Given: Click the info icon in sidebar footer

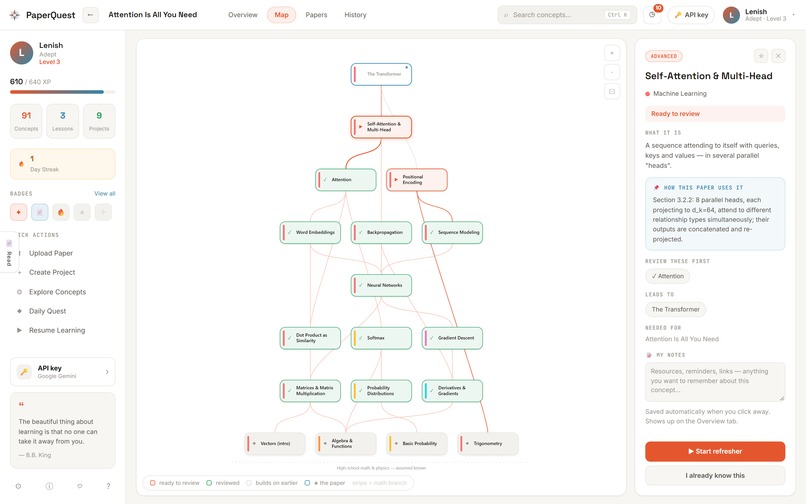Looking at the screenshot, I should 49,486.
